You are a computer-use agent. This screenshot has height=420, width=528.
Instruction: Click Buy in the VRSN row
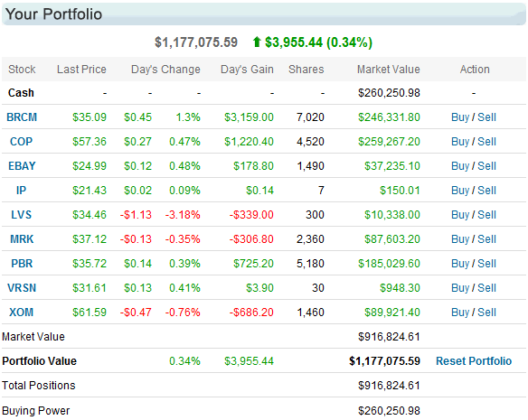click(460, 288)
